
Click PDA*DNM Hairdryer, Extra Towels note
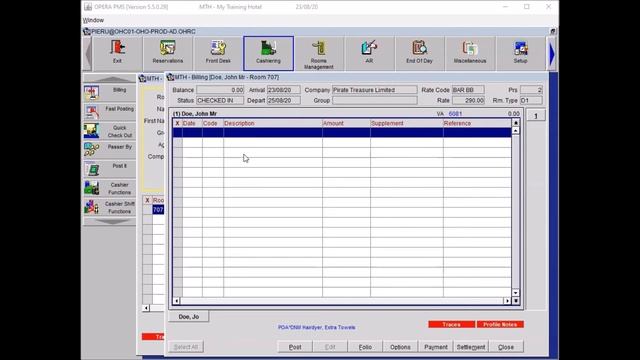[316, 327]
